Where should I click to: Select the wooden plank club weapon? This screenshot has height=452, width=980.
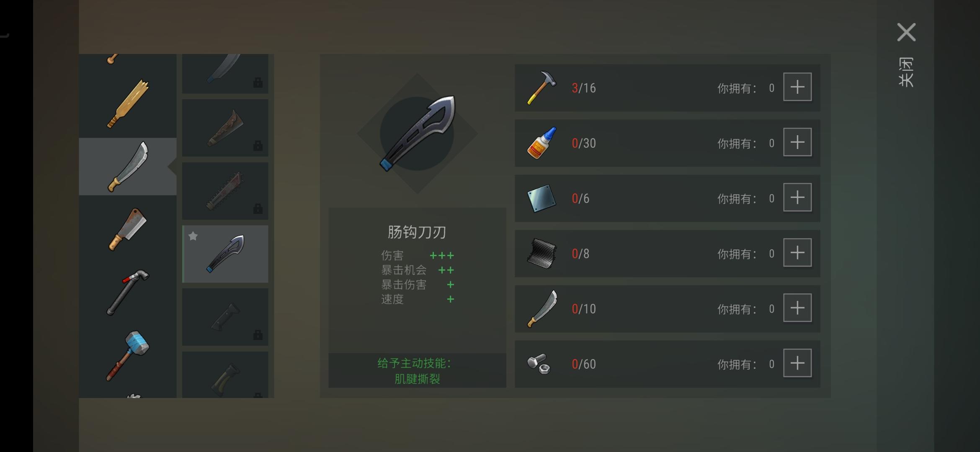[x=128, y=104]
